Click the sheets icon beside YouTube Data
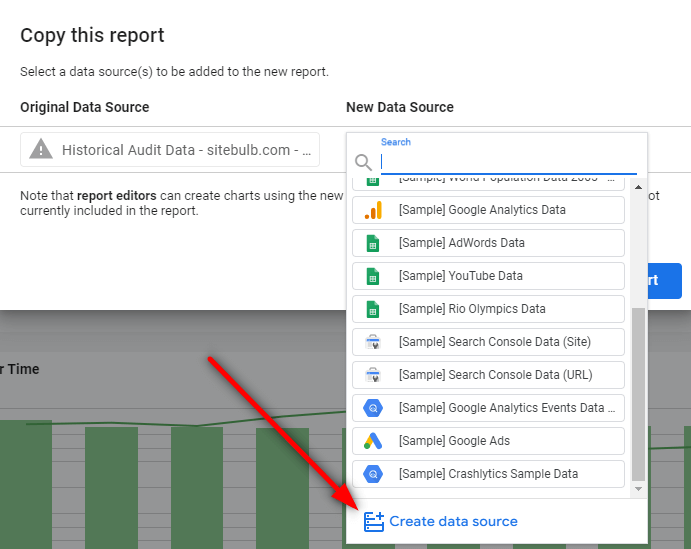 [373, 276]
